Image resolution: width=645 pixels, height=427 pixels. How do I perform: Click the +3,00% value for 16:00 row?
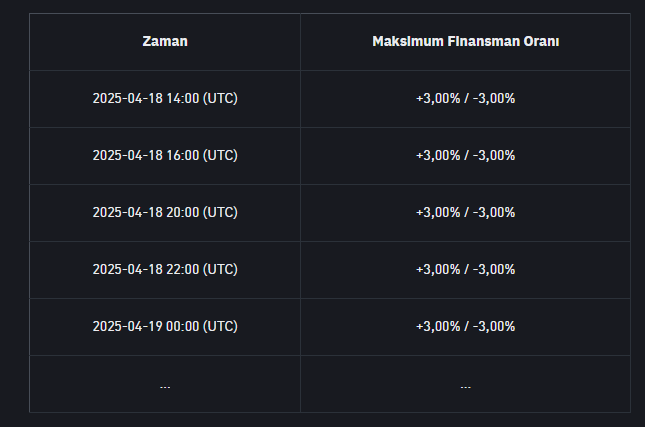pyautogui.click(x=438, y=156)
